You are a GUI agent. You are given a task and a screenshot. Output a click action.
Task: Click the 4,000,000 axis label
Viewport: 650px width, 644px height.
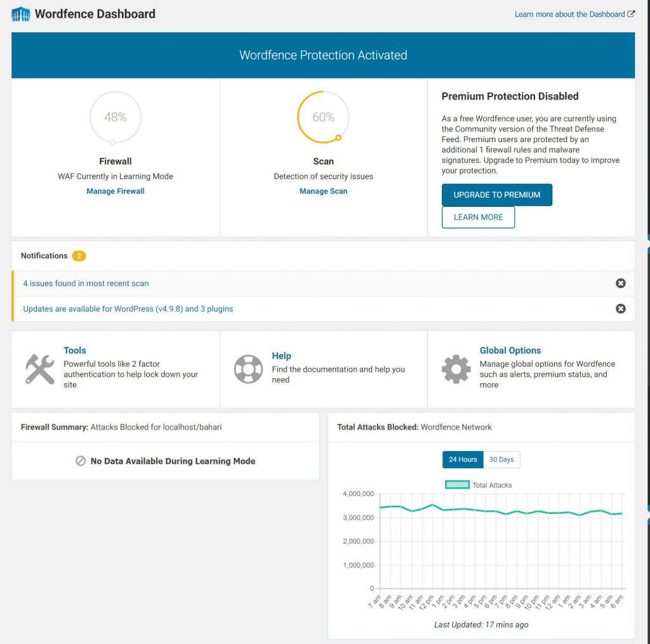click(358, 494)
